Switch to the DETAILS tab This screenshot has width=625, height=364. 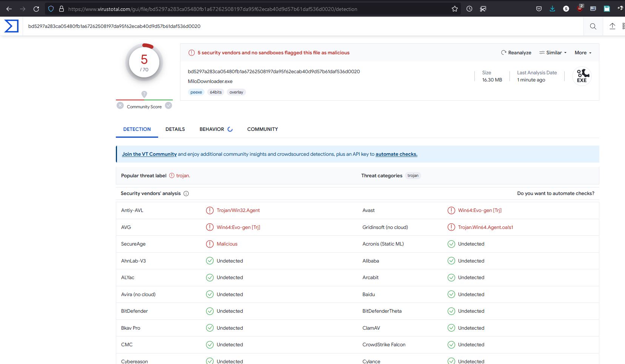pos(175,129)
